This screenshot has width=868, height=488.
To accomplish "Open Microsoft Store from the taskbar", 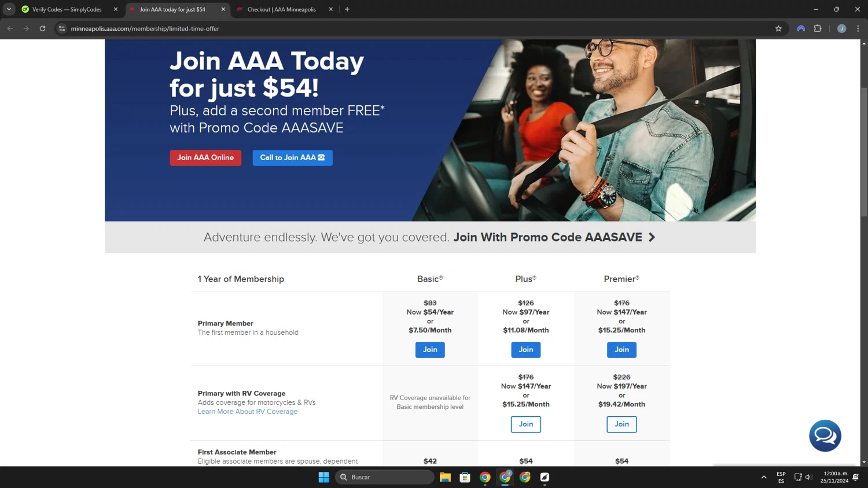I will (x=465, y=477).
